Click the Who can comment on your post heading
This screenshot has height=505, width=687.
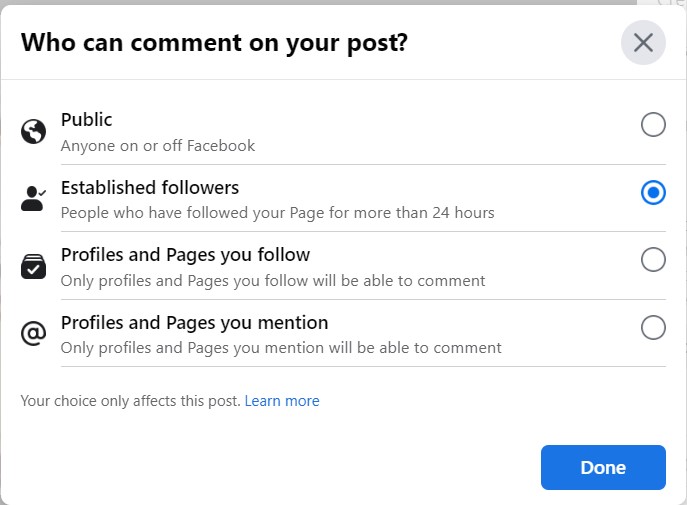[214, 43]
